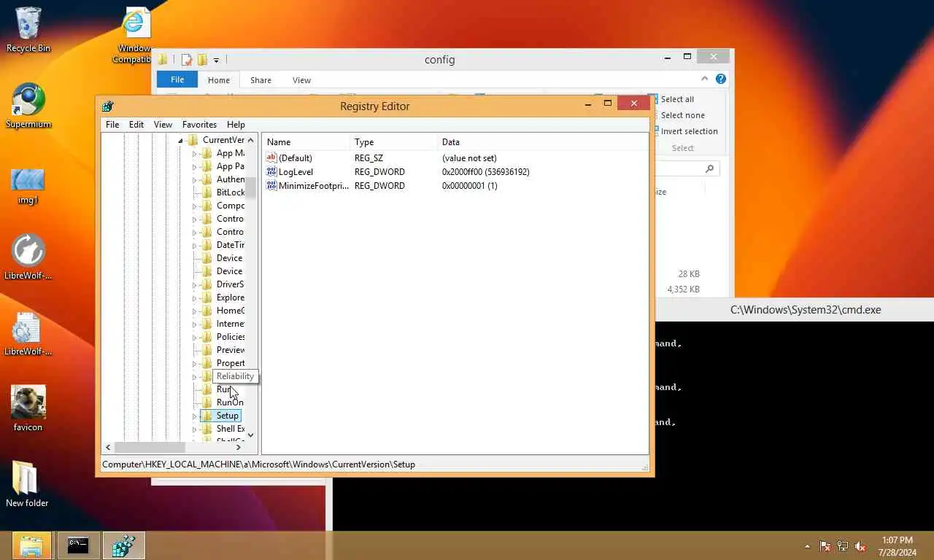Sort values by Type column header

(x=394, y=142)
